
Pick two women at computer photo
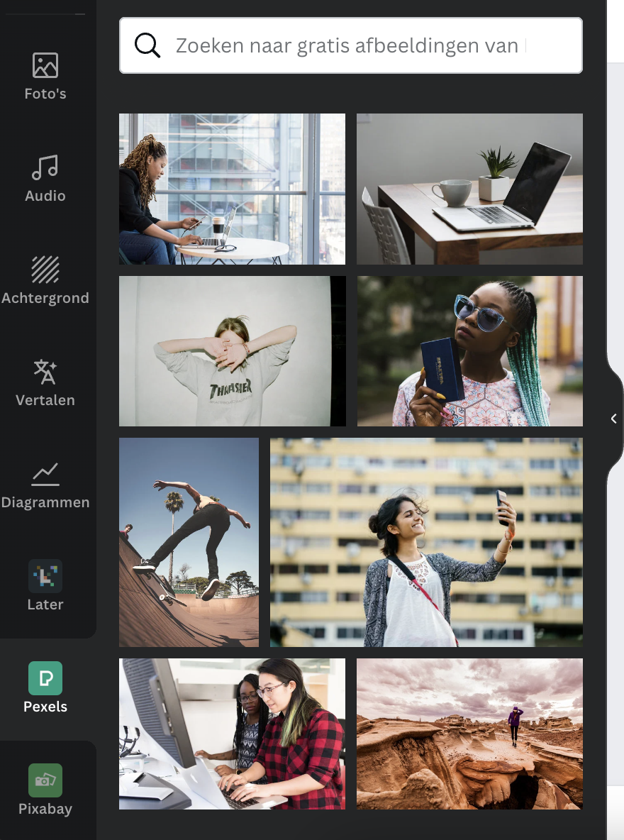[x=232, y=734]
